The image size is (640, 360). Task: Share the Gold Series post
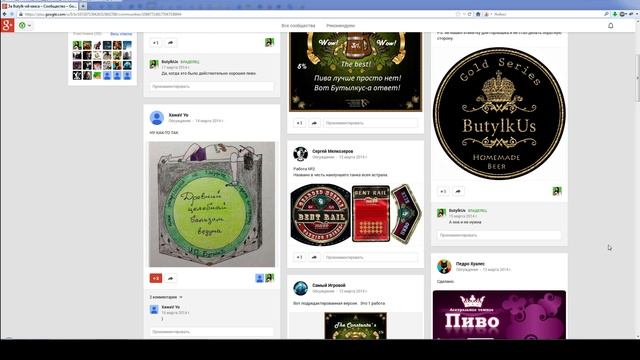[x=458, y=191]
